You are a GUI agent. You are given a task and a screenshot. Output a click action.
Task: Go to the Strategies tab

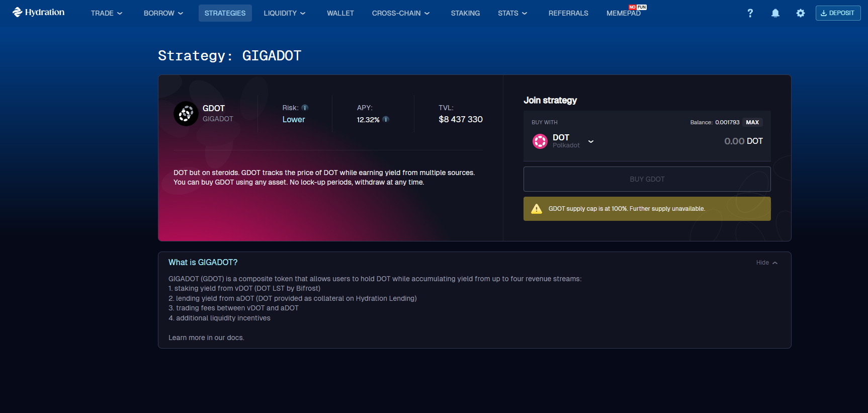point(225,13)
